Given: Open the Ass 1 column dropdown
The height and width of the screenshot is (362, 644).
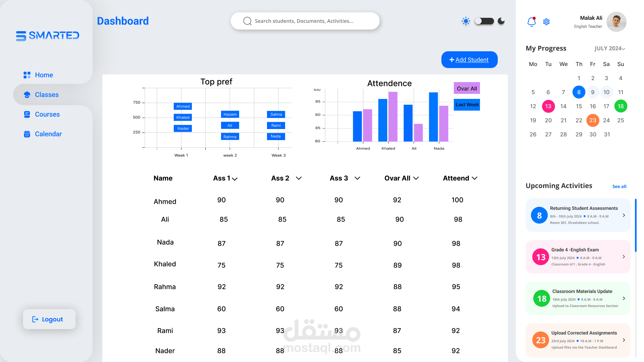Looking at the screenshot, I should [x=235, y=179].
